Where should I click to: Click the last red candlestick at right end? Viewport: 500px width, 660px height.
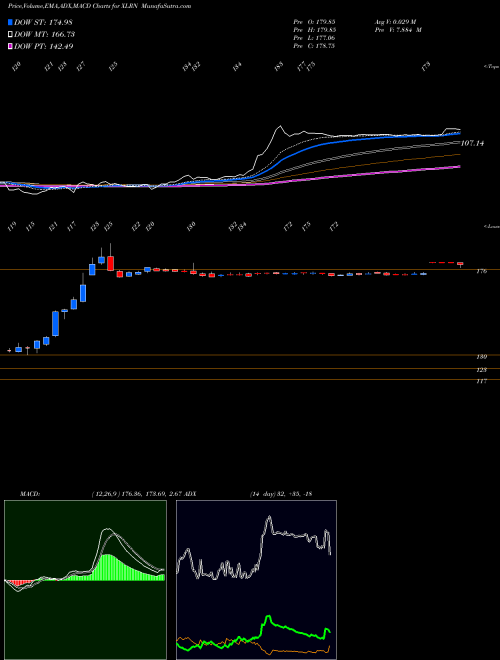pyautogui.click(x=460, y=264)
